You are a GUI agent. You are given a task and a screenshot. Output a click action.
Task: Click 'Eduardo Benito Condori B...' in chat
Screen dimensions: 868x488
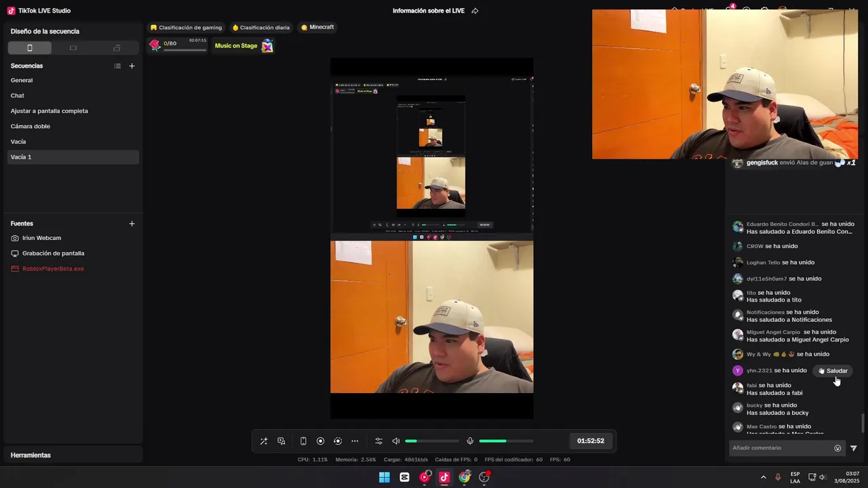click(783, 224)
